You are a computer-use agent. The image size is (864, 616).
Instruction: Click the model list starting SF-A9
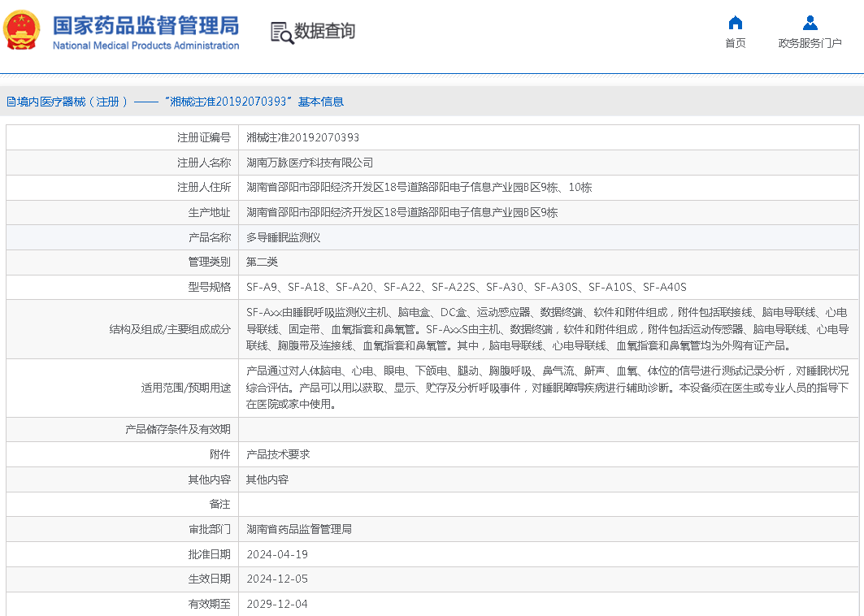[467, 287]
